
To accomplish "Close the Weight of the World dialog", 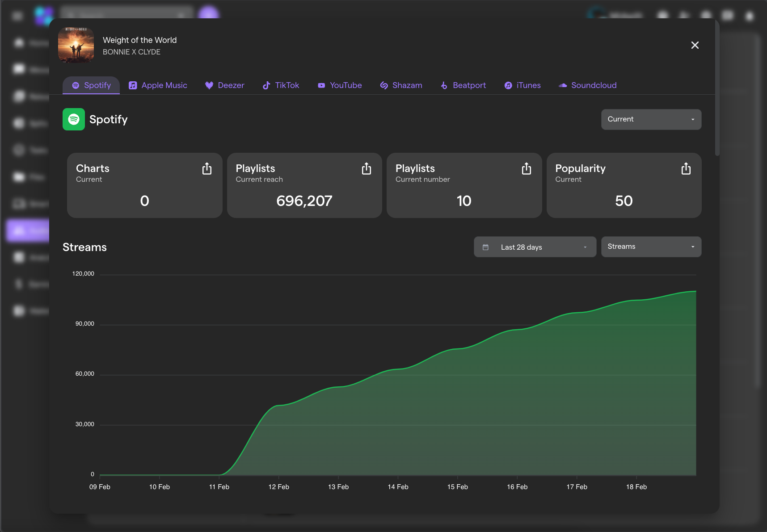I will pos(695,45).
